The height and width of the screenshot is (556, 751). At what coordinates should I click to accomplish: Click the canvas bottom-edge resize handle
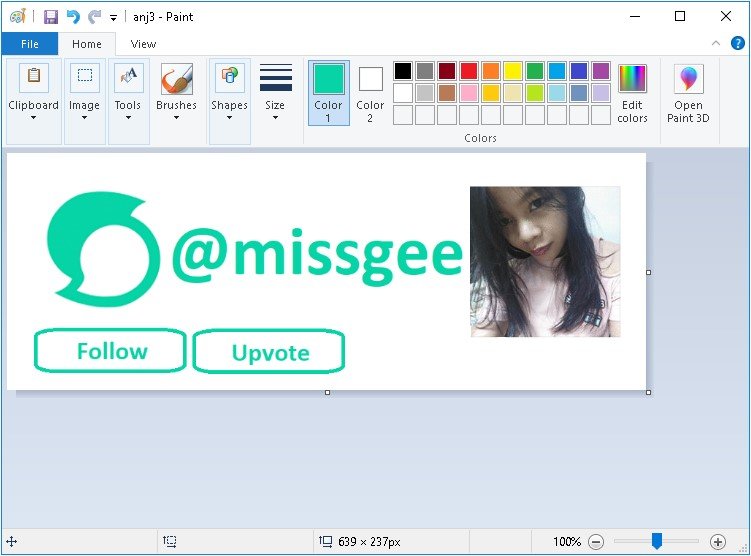pyautogui.click(x=328, y=392)
